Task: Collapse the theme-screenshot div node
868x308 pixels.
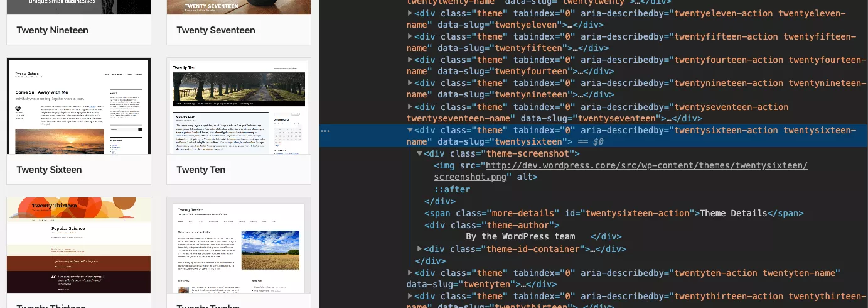Action: [420, 154]
